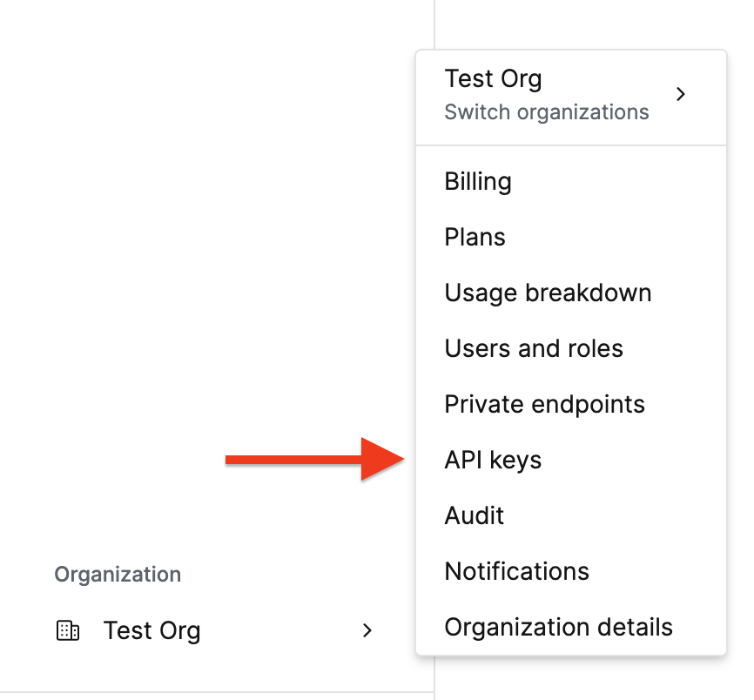Click the Test Org title in popup
This screenshot has width=754, height=700.
(493, 79)
